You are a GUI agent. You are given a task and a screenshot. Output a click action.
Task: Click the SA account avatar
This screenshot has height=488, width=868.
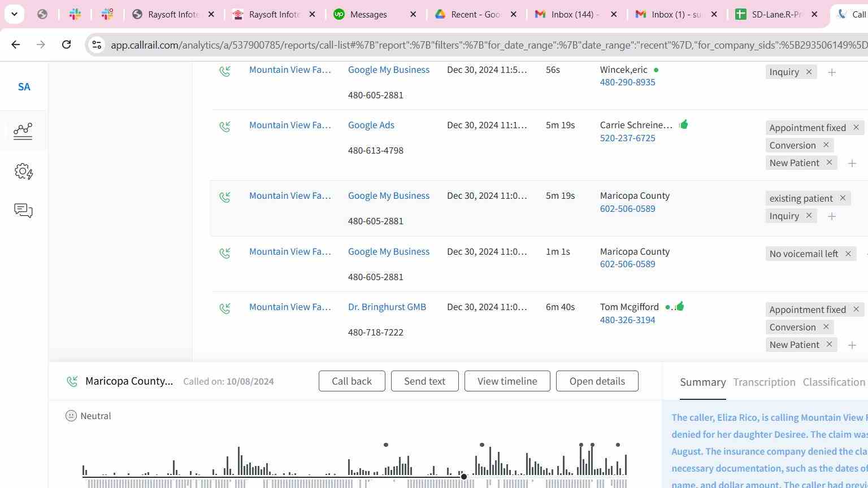point(24,87)
